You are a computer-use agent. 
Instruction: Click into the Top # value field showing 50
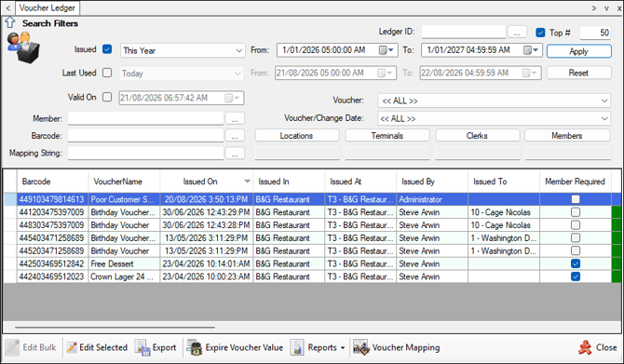(x=595, y=33)
